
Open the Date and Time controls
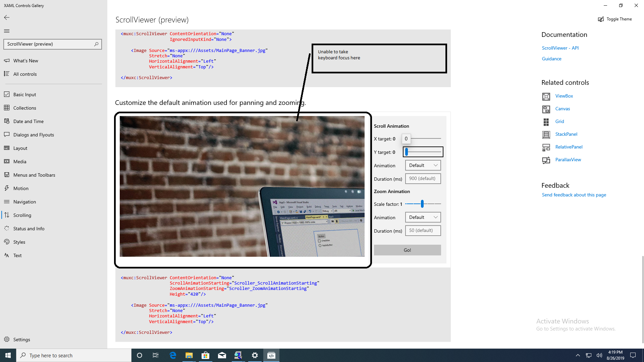(x=28, y=121)
